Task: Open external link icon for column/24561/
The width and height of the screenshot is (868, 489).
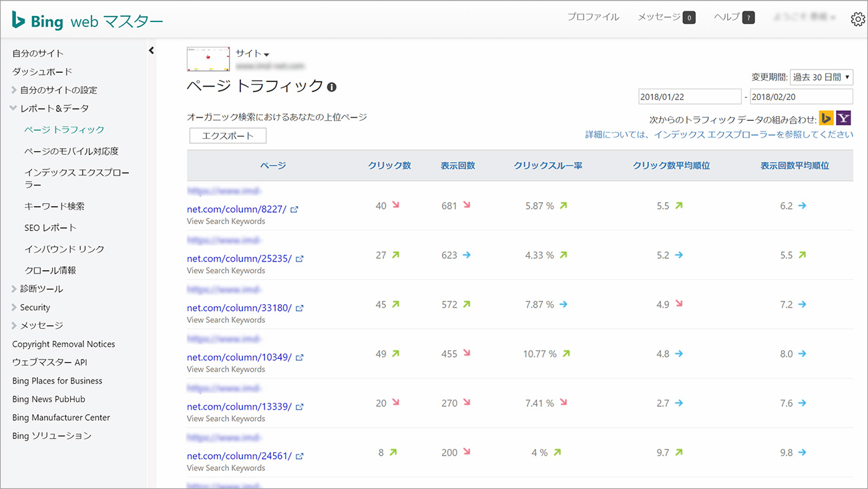Action: 300,456
